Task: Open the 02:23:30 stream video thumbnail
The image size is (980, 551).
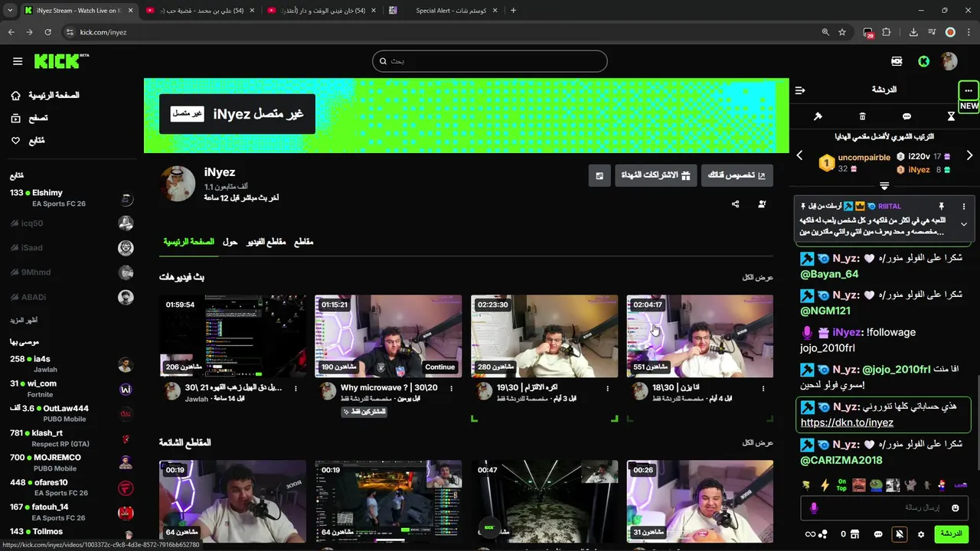Action: pyautogui.click(x=544, y=337)
